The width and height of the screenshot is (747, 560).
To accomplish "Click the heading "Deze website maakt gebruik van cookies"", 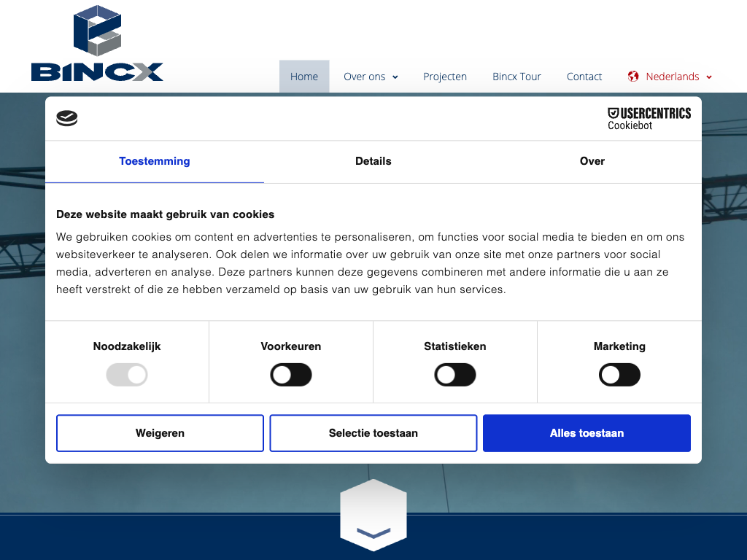I will pyautogui.click(x=166, y=214).
